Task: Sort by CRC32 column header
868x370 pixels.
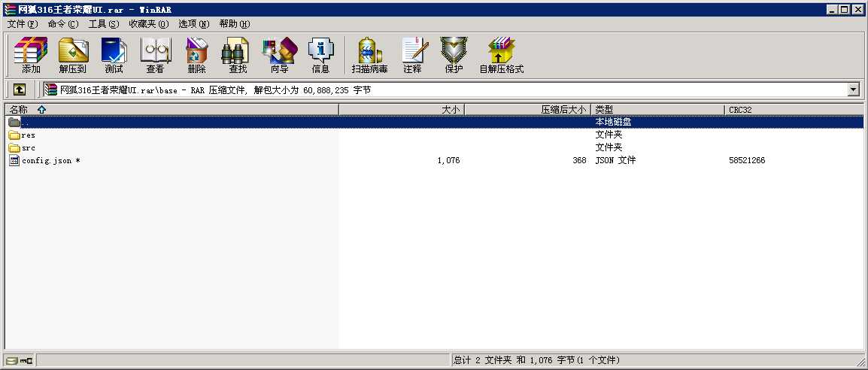Action: click(794, 110)
